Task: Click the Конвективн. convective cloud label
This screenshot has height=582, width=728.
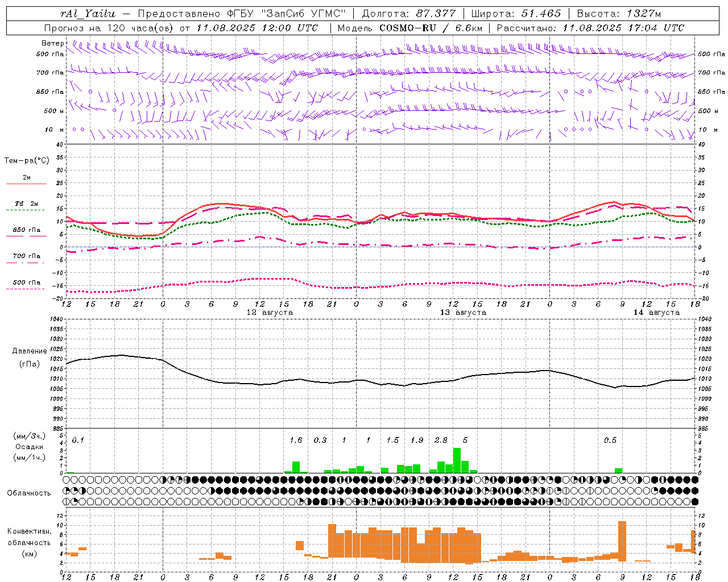Action: point(29,531)
